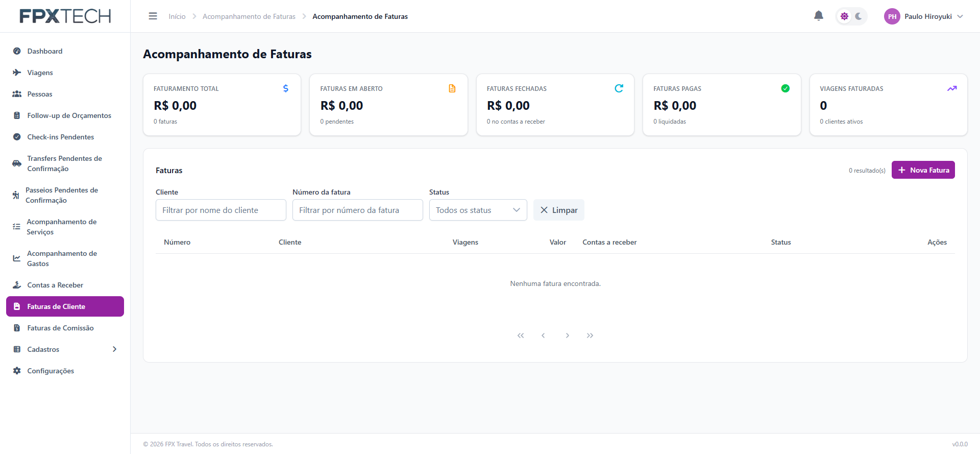Click the 0 resultado(s) text
Screen dimensions: 980x454
pos(867,171)
